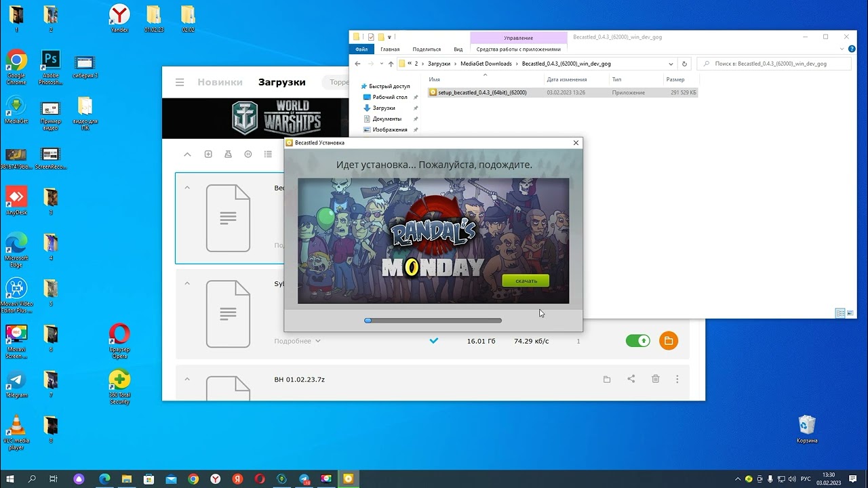
Task: Click Randal's Monday ad image
Action: (x=433, y=241)
